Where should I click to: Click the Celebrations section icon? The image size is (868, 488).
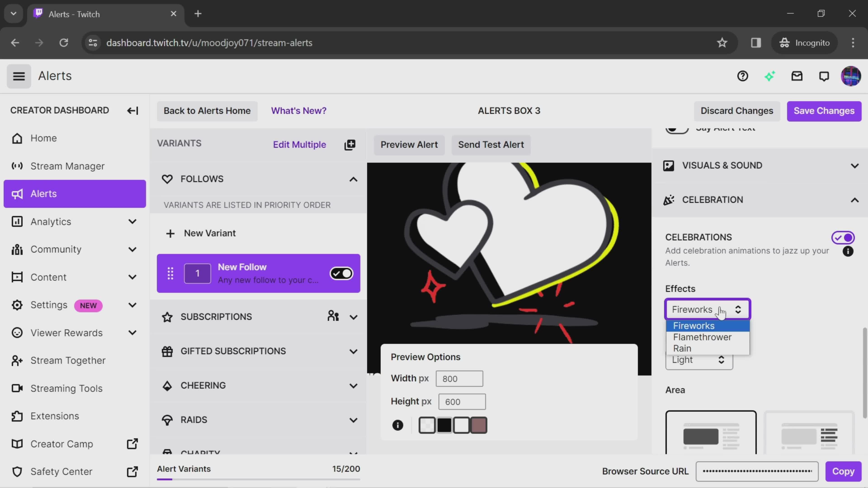pyautogui.click(x=669, y=200)
